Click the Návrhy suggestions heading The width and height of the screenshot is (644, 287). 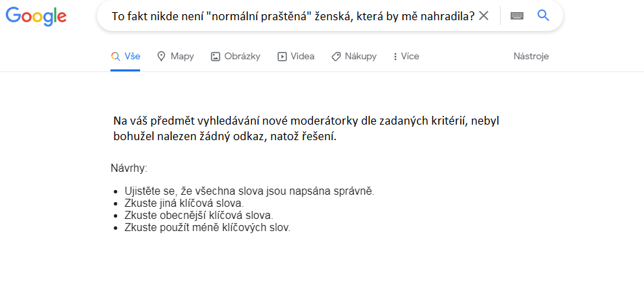(x=129, y=167)
